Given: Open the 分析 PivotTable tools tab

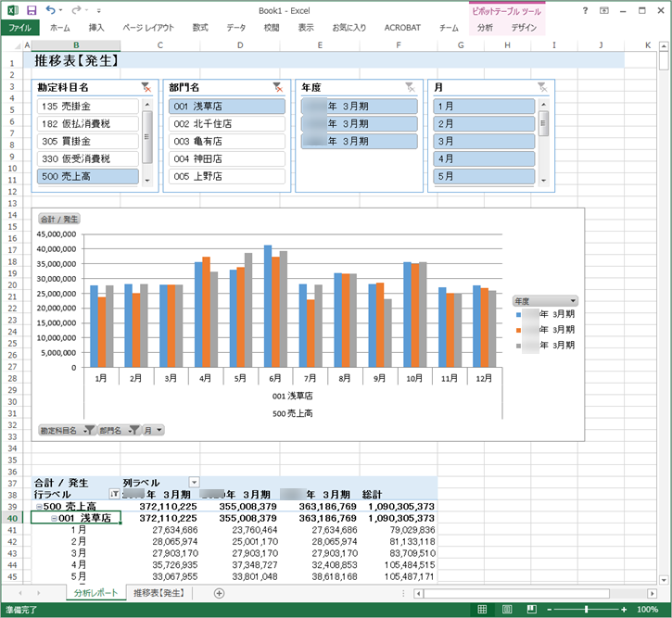Looking at the screenshot, I should click(485, 28).
